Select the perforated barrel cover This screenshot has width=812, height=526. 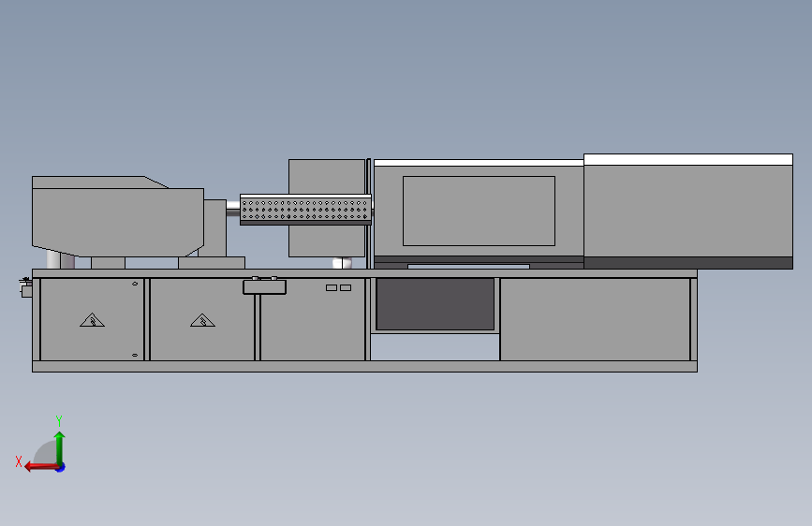(x=305, y=209)
